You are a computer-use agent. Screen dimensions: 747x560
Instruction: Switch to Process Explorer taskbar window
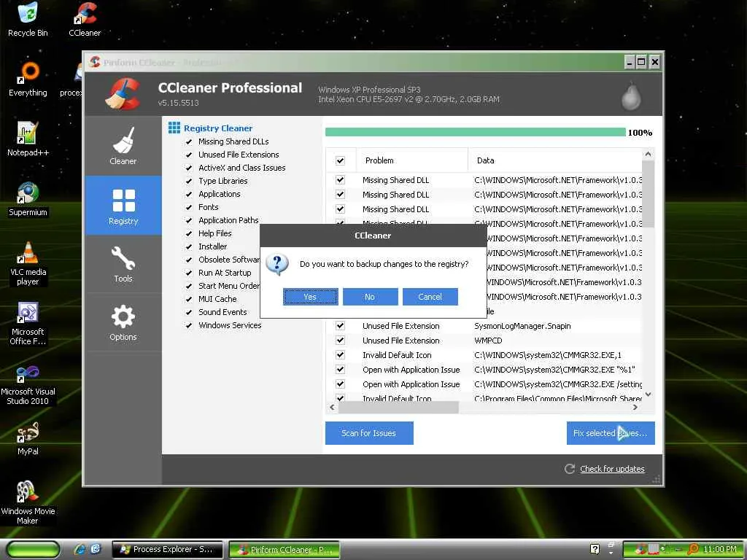(x=167, y=550)
